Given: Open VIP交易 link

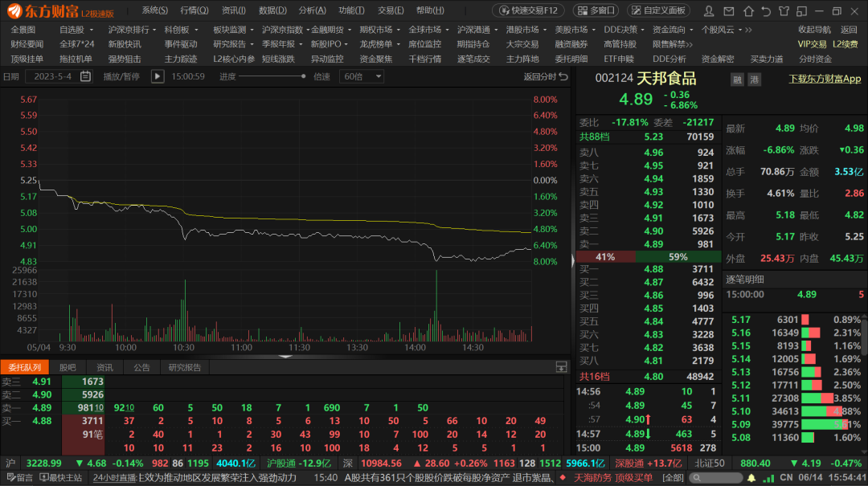Looking at the screenshot, I should click(x=812, y=44).
